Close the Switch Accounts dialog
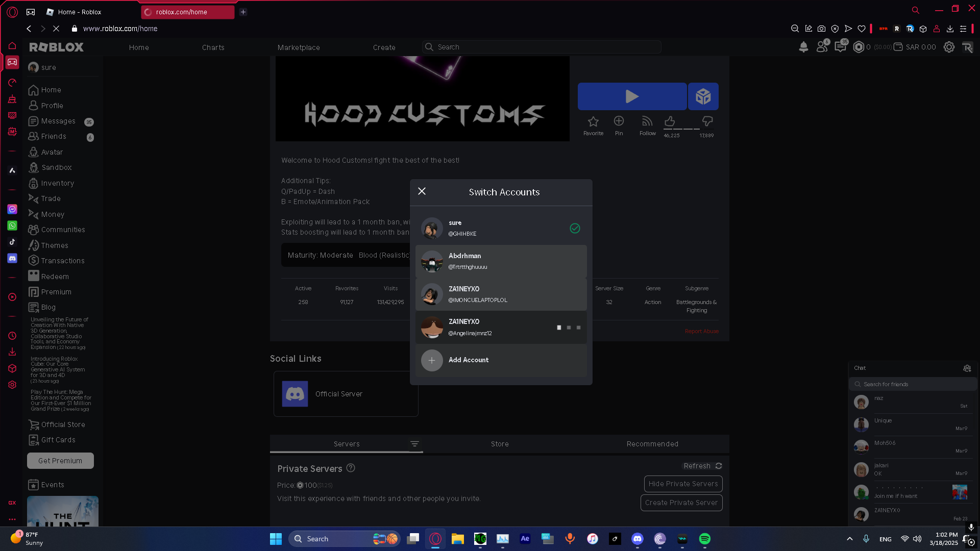The height and width of the screenshot is (551, 980). point(422,191)
